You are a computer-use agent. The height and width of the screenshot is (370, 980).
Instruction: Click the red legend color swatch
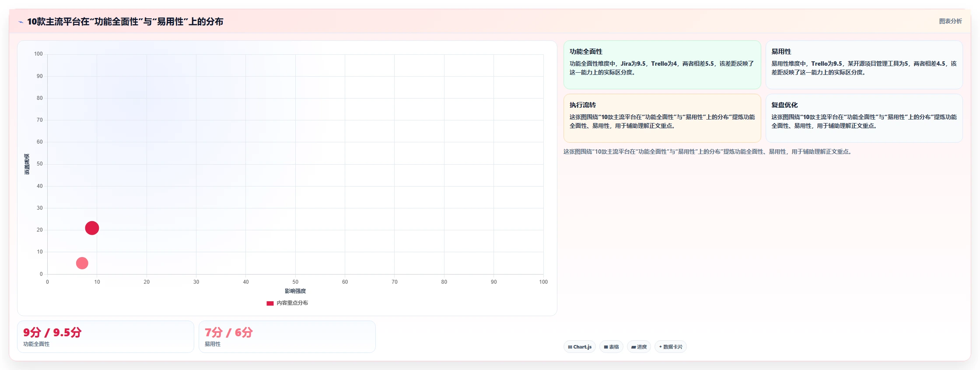click(270, 303)
